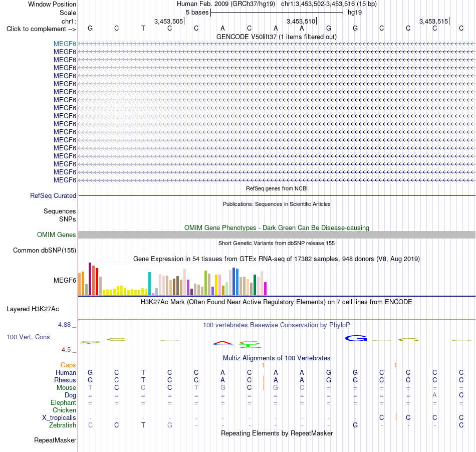Open the OMIM Gene Phenotypes track title
This screenshot has width=476, height=452.
coord(277,228)
